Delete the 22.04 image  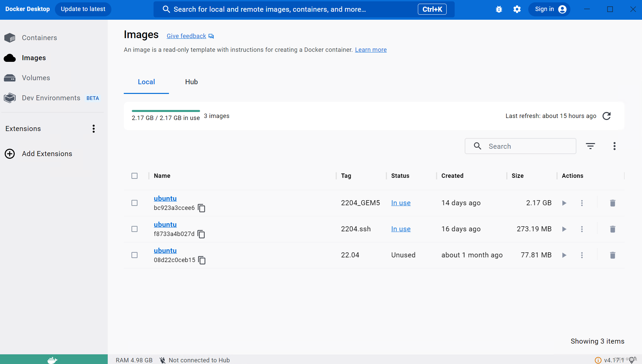[x=613, y=255]
